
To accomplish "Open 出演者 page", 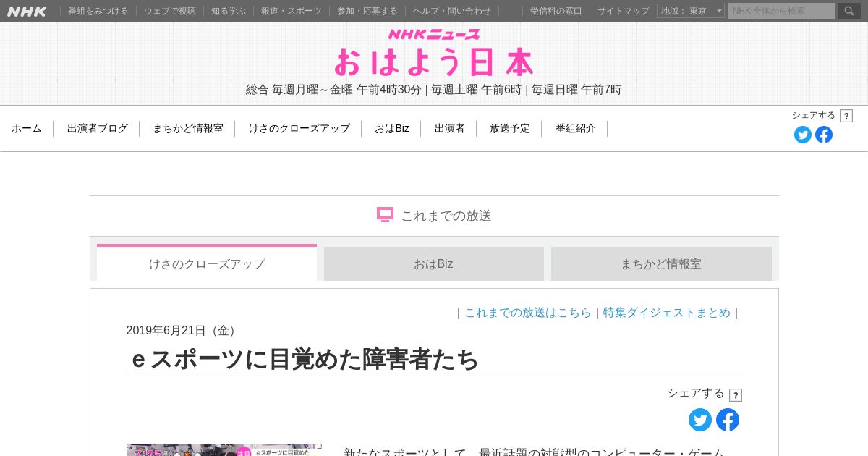I will pyautogui.click(x=450, y=128).
